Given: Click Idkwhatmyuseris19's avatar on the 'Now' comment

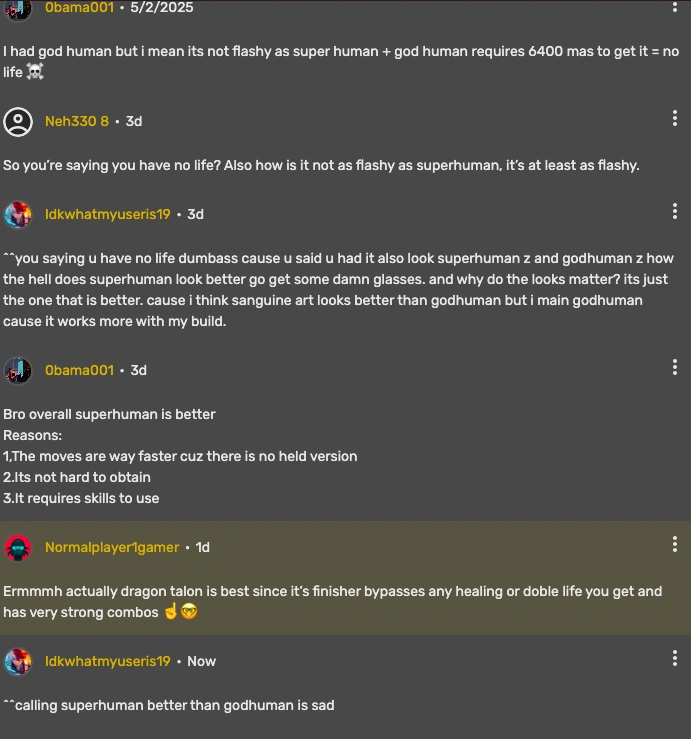Looking at the screenshot, I should [18, 662].
